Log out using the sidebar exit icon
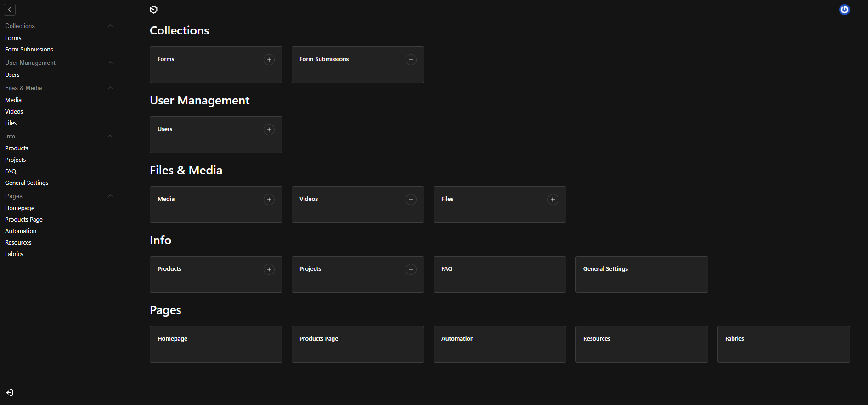This screenshot has width=868, height=405. point(10,393)
